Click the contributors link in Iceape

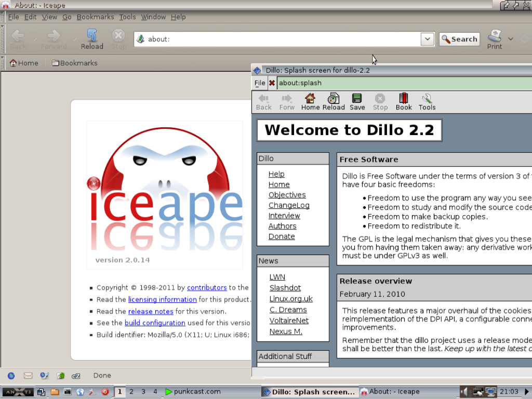pyautogui.click(x=207, y=288)
